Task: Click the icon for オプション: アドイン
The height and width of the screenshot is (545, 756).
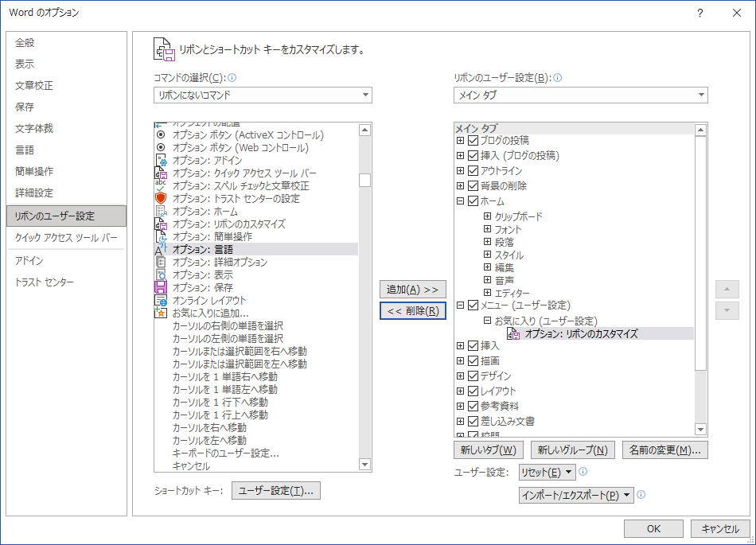Action: tap(161, 160)
